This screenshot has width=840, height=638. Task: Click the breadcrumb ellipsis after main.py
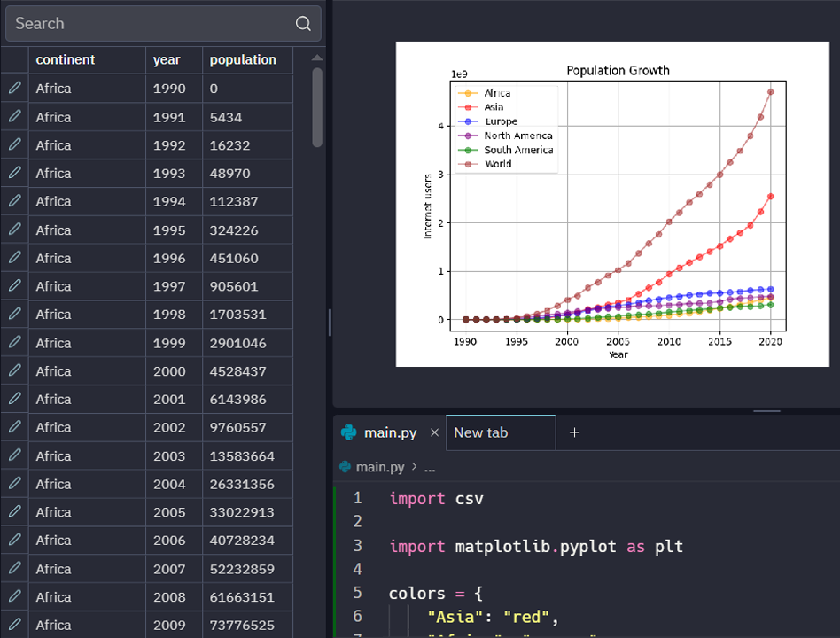(x=430, y=467)
